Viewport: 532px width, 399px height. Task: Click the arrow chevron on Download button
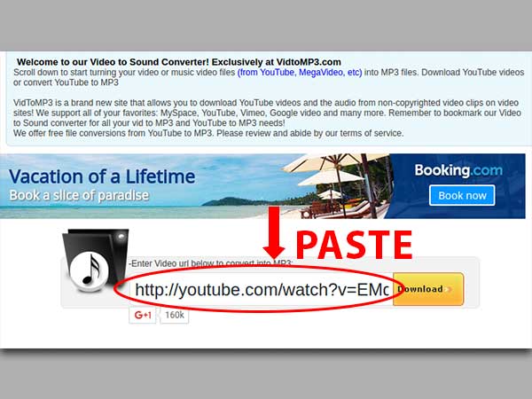(450, 289)
